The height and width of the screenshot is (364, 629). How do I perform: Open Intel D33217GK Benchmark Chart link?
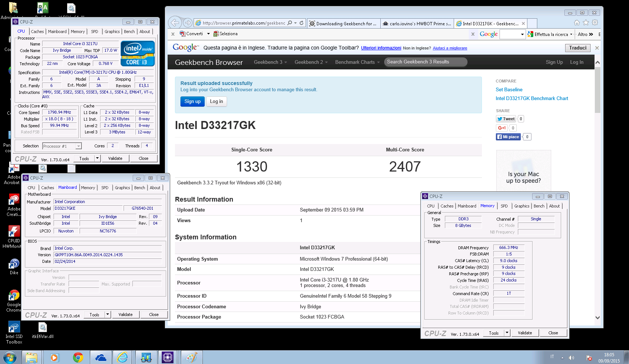[x=532, y=98]
